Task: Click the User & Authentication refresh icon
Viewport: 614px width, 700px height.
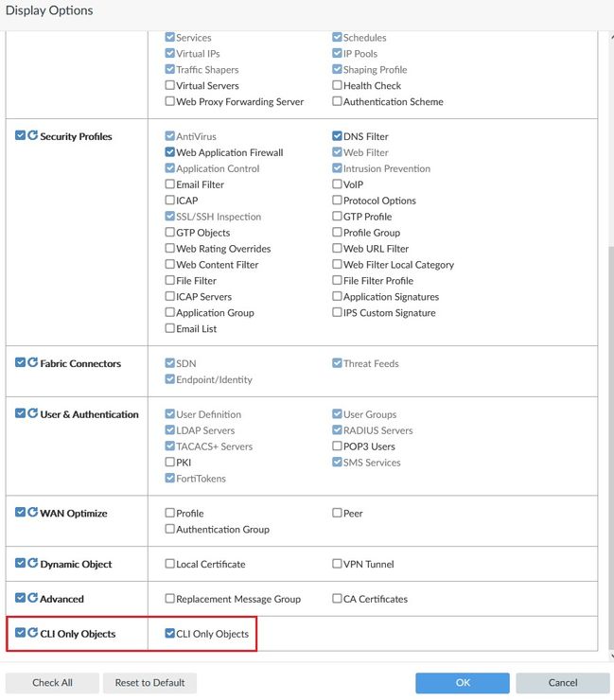Action: pyautogui.click(x=33, y=414)
